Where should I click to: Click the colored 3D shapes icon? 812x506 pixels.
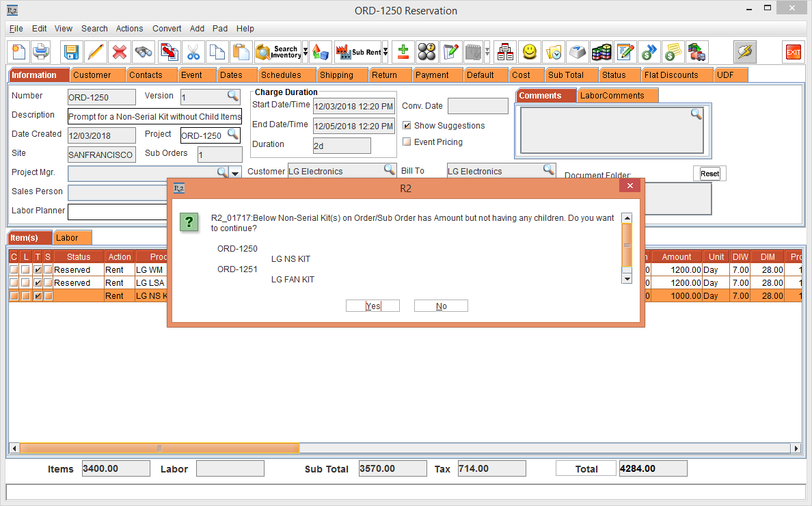tap(320, 52)
